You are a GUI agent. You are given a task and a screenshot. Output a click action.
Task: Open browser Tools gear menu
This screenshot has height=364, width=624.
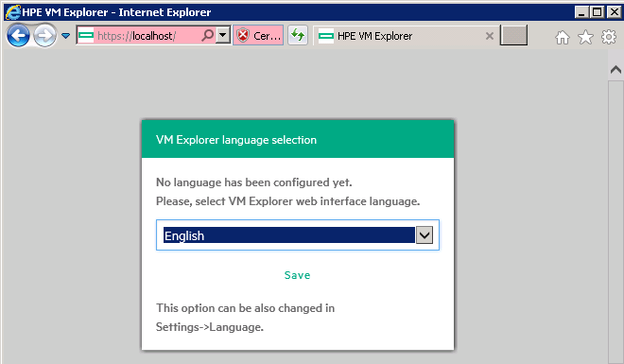[x=609, y=37]
